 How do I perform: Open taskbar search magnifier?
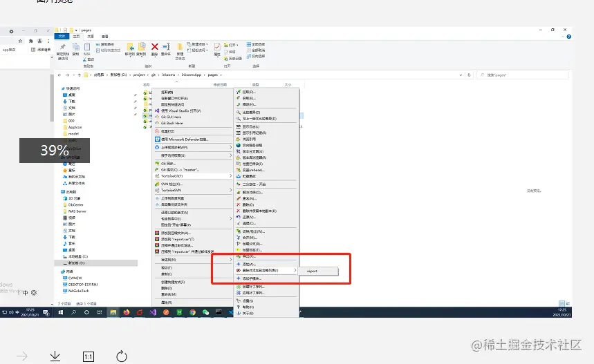pyautogui.click(x=74, y=312)
